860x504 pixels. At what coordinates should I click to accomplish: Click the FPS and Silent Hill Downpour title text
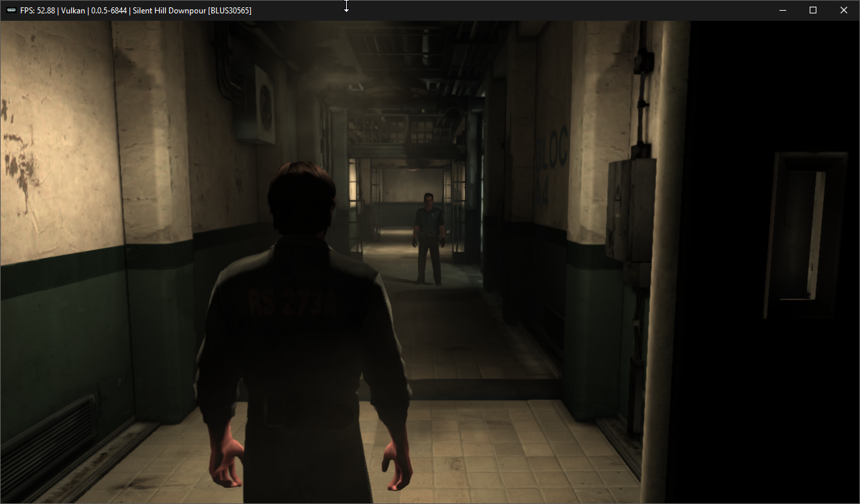click(136, 11)
